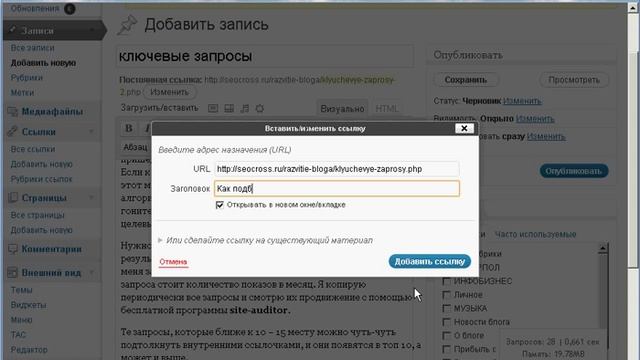Screen dimensions: 640x360
Task: Click the Добавить ссылку button
Action: 429,261
